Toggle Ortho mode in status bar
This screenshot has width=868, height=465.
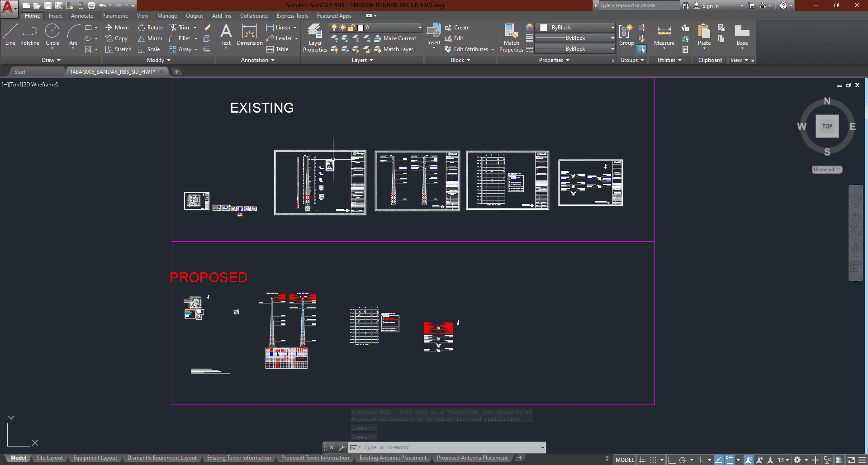click(x=672, y=460)
